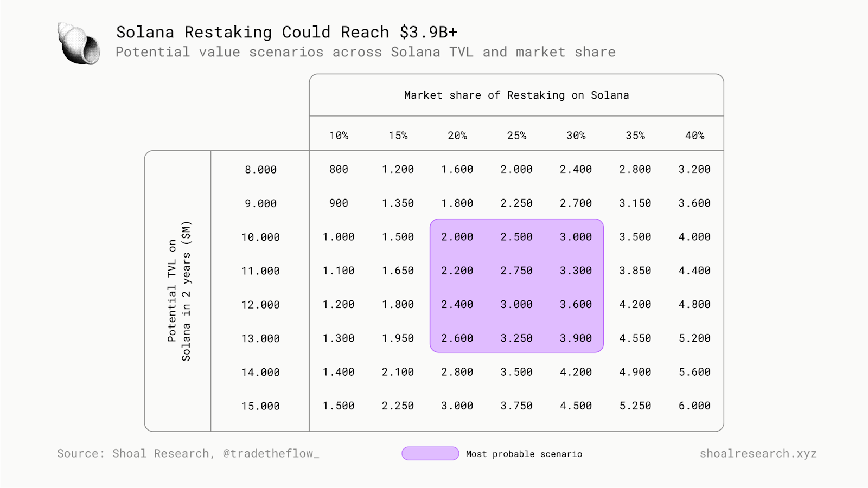Select the 1.950 value cell
Screen dimensions: 868x488
398,338
